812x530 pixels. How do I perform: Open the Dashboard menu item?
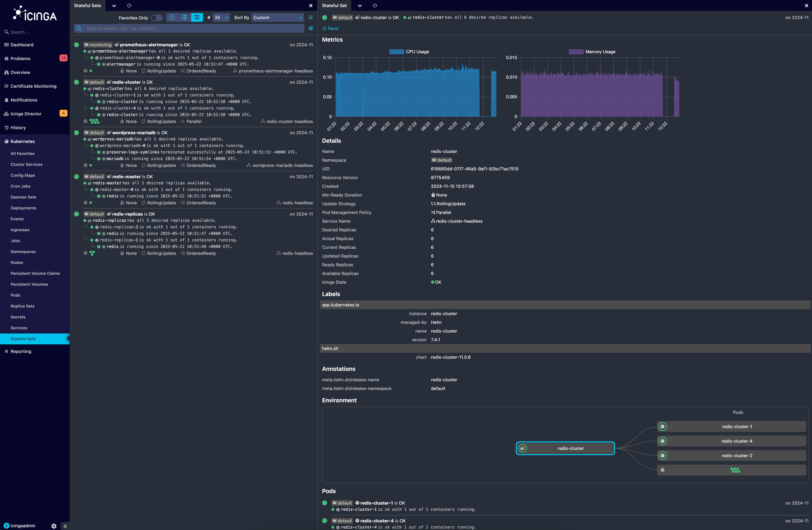tap(22, 45)
